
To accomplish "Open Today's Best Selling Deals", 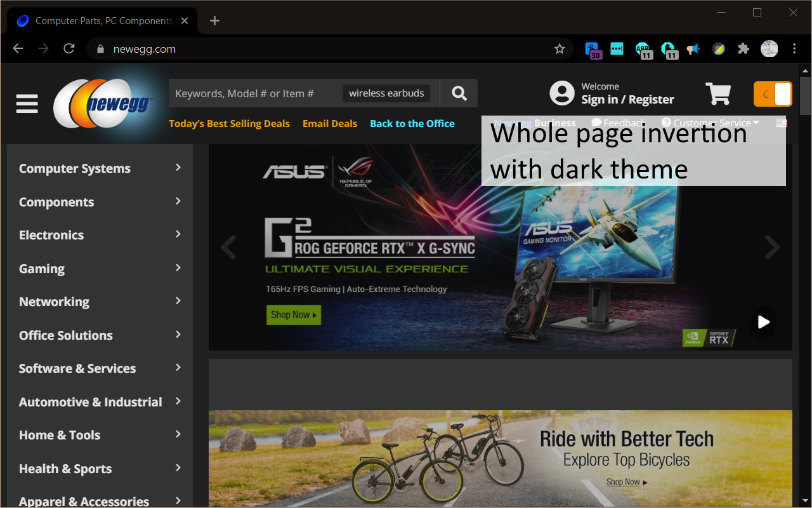I will coord(229,123).
